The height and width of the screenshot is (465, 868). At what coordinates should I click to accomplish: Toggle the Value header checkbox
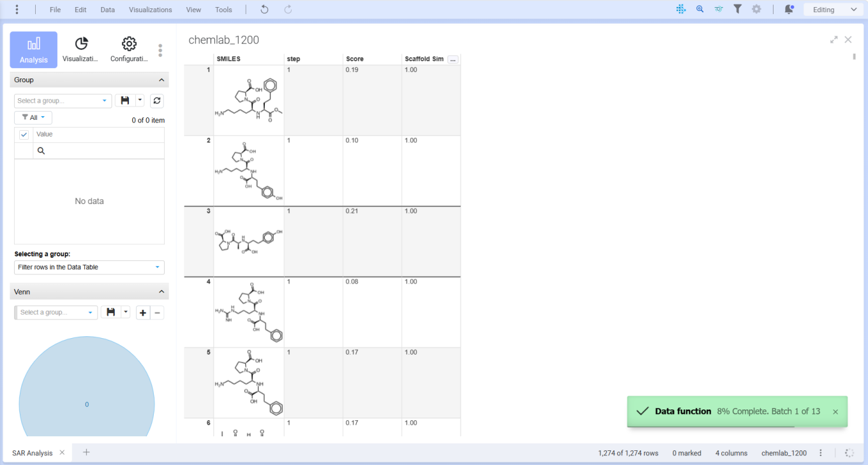[x=24, y=135]
